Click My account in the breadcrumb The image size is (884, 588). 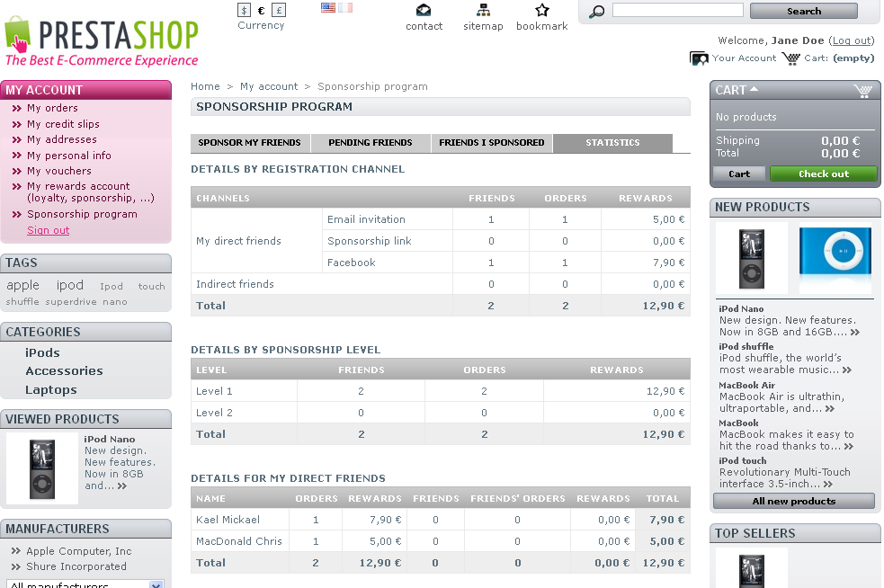click(269, 86)
